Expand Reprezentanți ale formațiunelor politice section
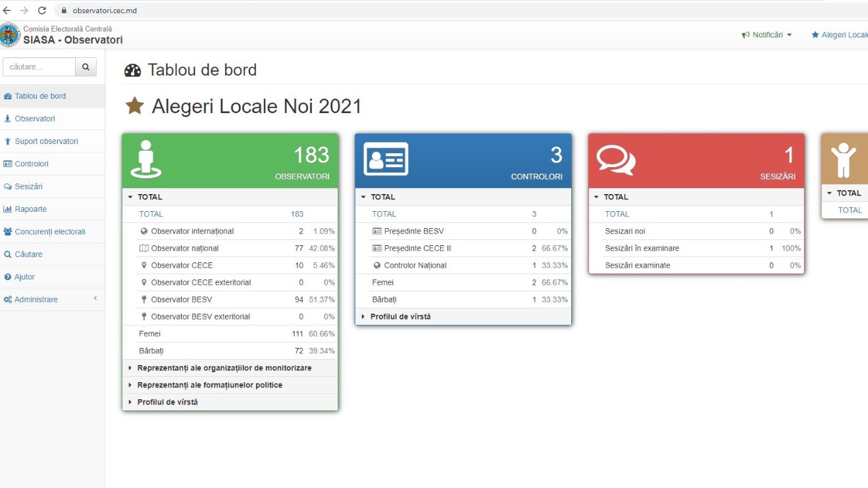The image size is (868, 488). pos(209,385)
